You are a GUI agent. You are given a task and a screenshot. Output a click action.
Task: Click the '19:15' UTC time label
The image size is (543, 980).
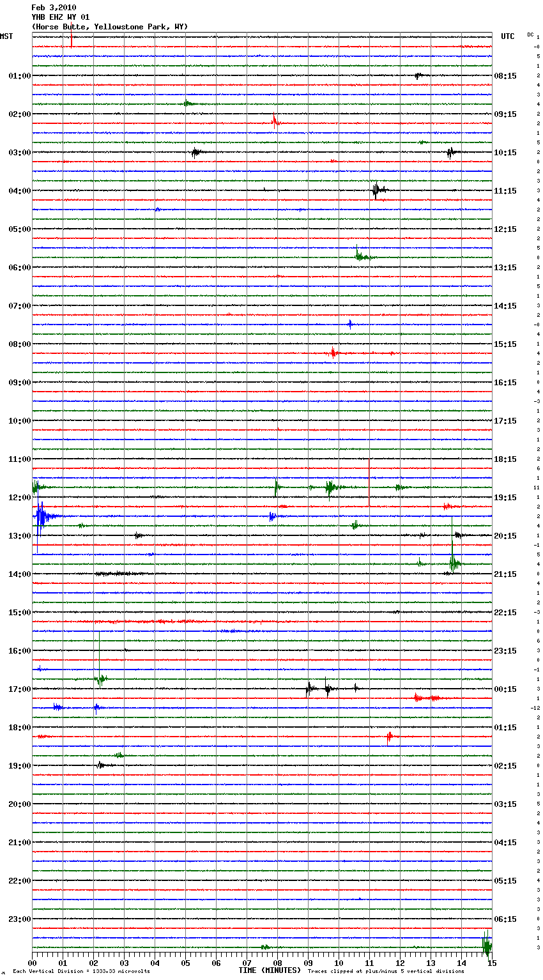coord(505,498)
